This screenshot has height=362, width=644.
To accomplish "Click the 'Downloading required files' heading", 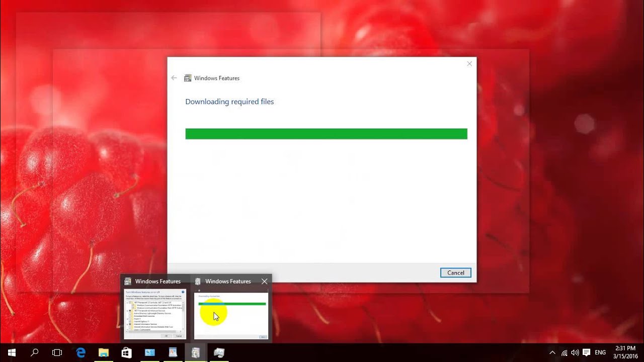I will pyautogui.click(x=229, y=102).
